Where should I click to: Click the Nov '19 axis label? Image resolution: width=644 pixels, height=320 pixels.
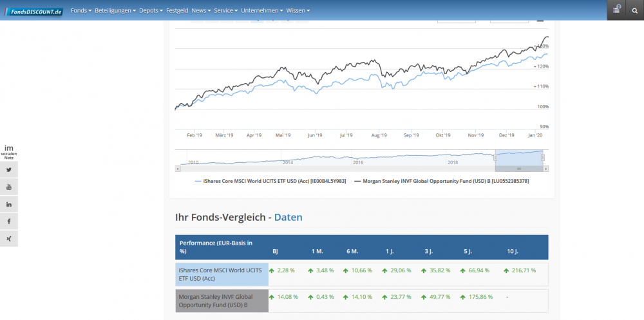475,135
